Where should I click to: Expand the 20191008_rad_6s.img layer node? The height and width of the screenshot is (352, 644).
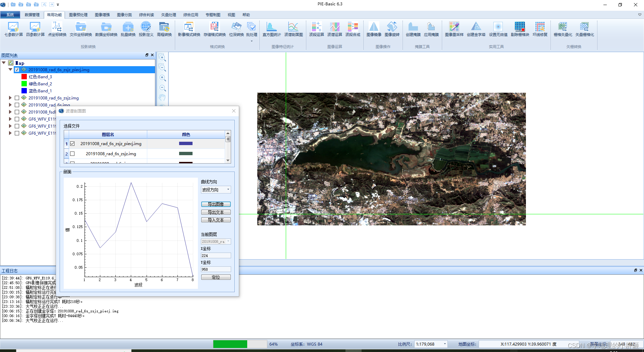(10, 105)
